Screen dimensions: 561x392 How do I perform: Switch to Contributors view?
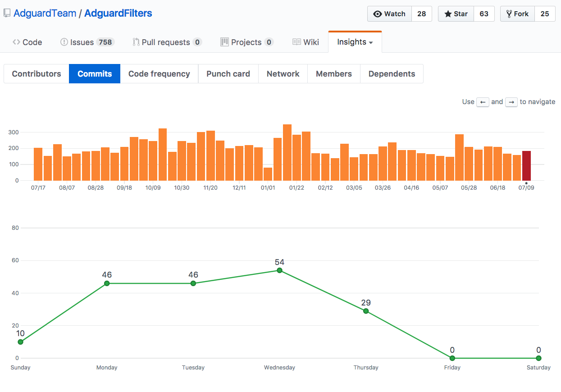(36, 74)
